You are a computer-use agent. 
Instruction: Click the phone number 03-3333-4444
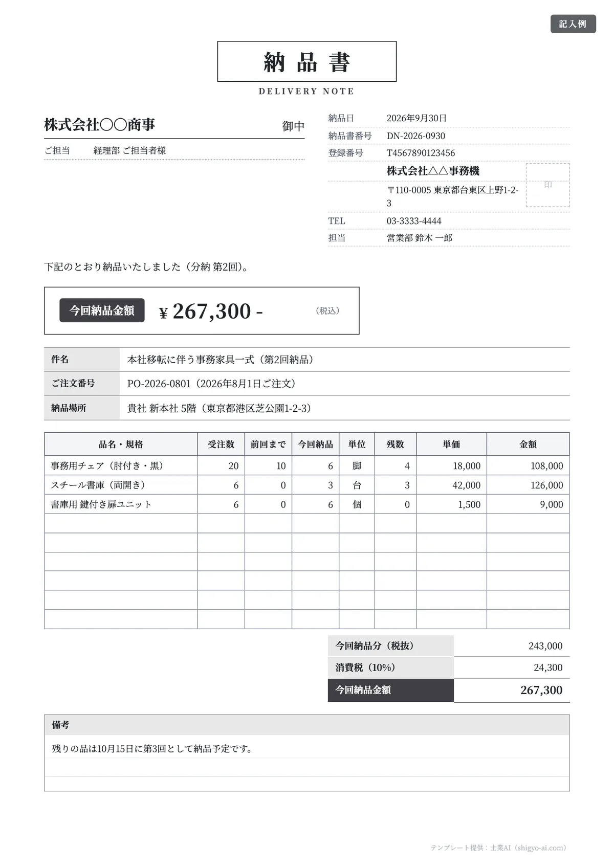[414, 221]
